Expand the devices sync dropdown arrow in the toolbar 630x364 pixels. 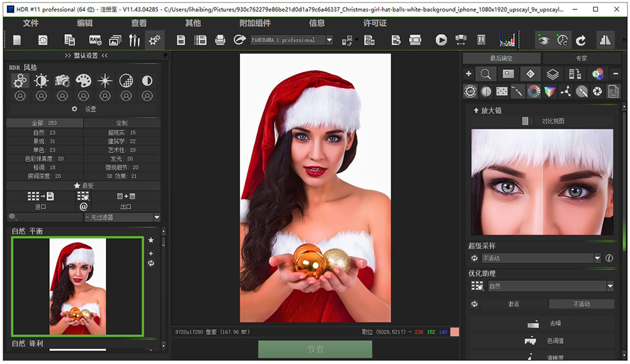[357, 40]
